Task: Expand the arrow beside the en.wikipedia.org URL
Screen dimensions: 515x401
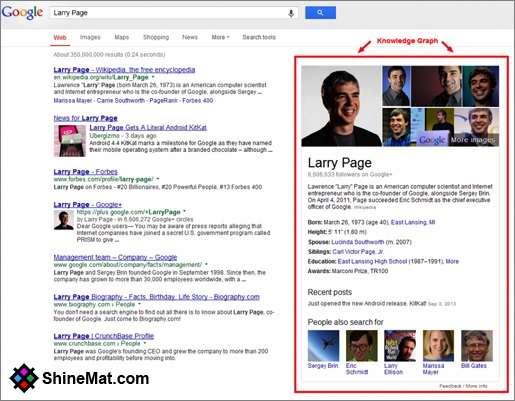Action: point(153,77)
